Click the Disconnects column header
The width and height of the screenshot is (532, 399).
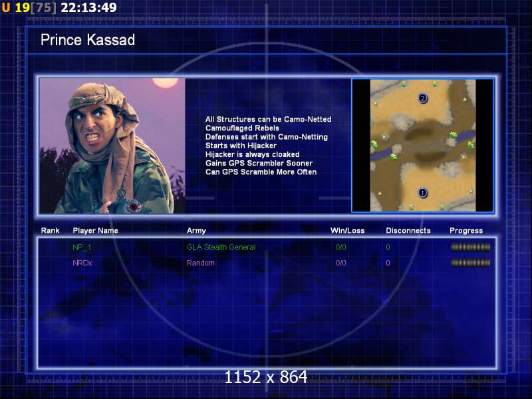tap(408, 231)
